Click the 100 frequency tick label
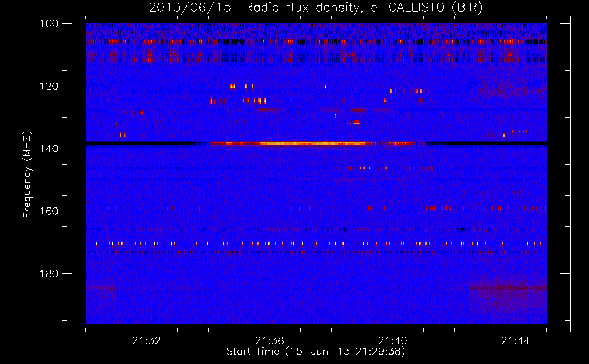This screenshot has width=589, height=364. [x=49, y=24]
